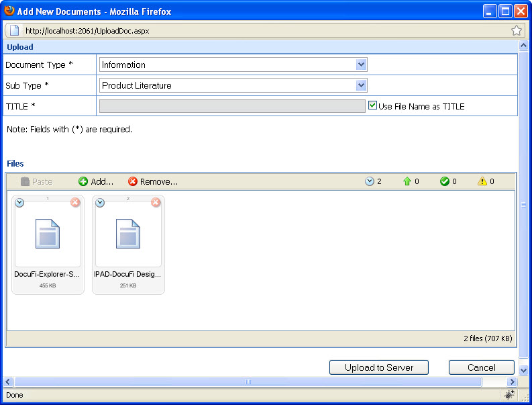Click the green Add plus icon

[x=83, y=181]
